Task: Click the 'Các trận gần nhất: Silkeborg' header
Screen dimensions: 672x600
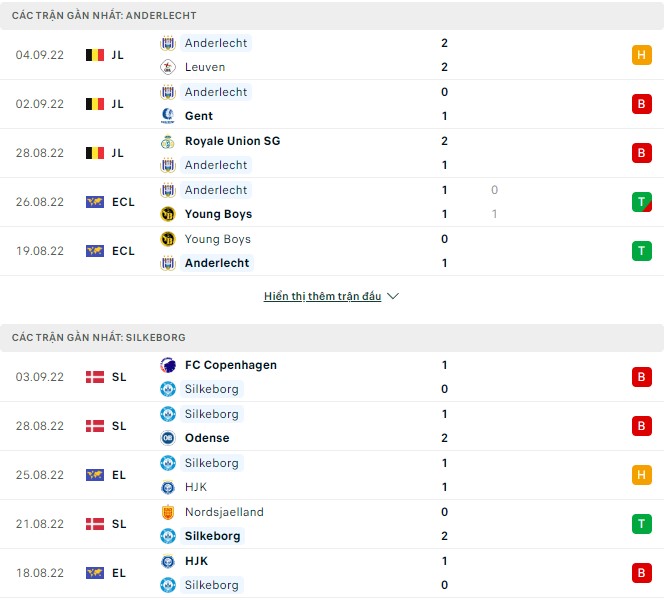Action: [x=99, y=338]
